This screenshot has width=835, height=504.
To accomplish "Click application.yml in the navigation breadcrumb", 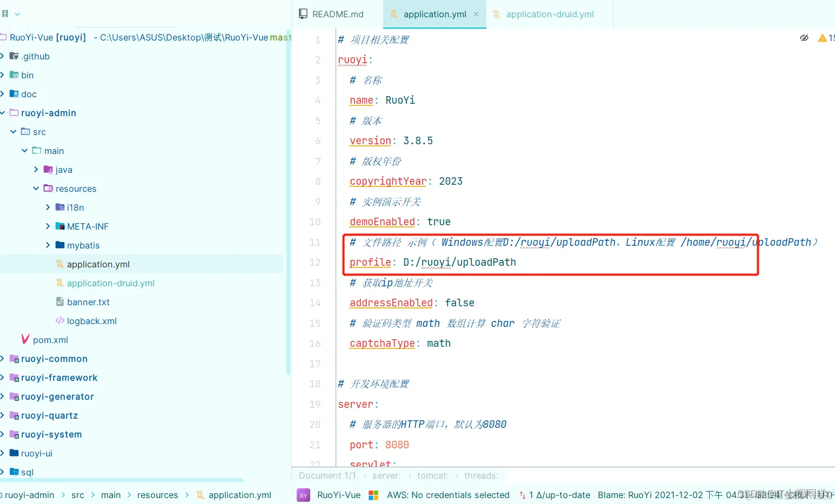I will 240,495.
